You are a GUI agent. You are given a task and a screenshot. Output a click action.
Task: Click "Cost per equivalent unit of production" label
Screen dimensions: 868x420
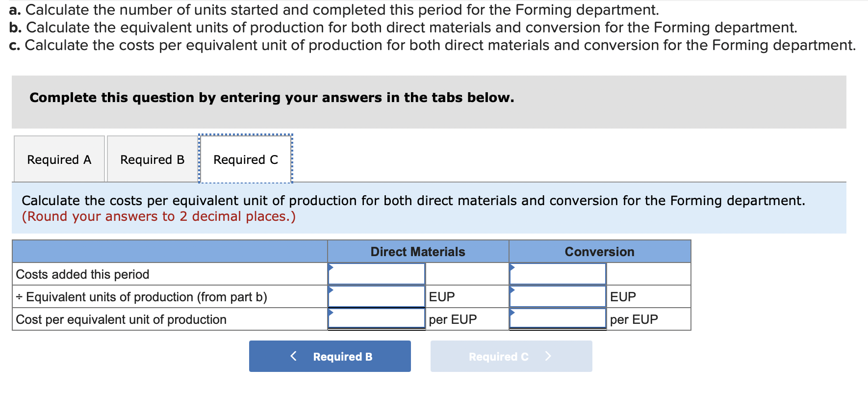click(x=121, y=319)
